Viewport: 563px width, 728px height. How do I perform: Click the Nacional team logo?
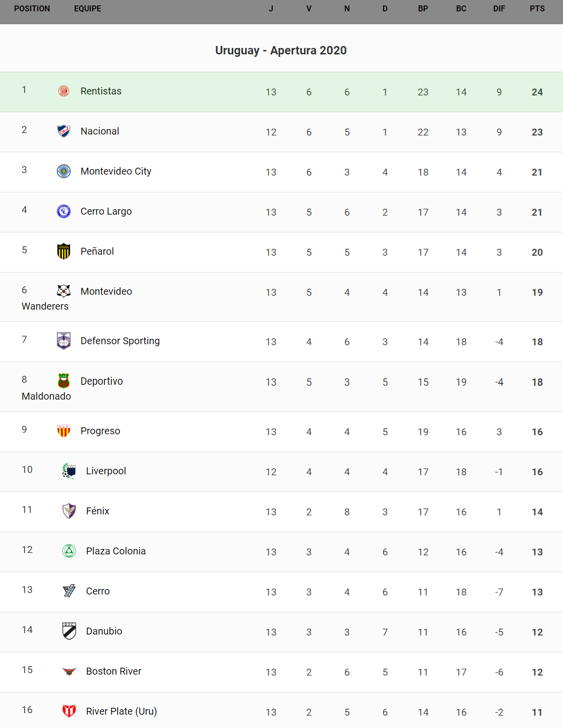coord(64,131)
